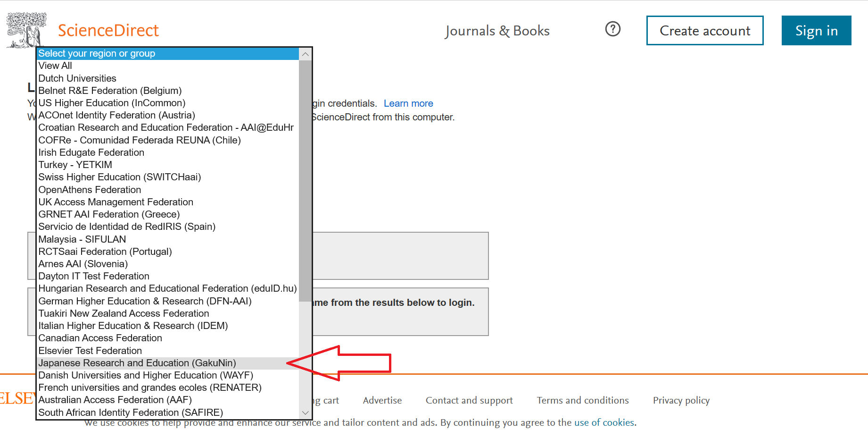Click the dropdown list scrollbar thumb
Screen dimensions: 868x430
306,180
